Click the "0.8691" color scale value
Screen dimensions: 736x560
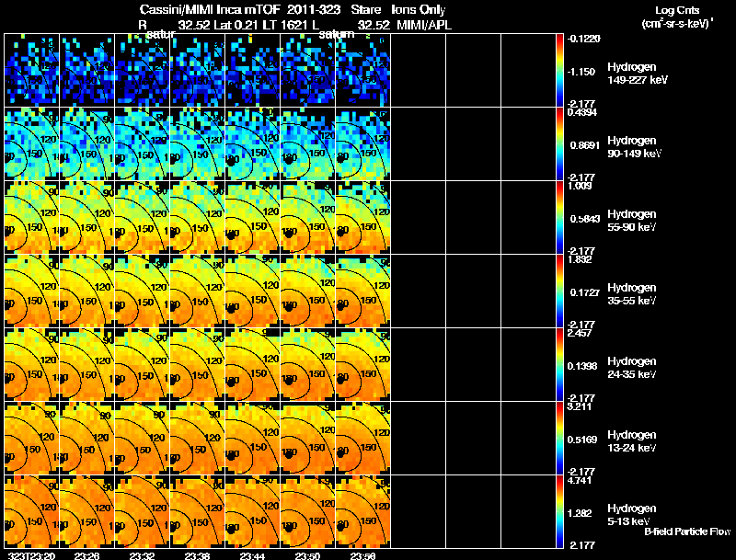(x=584, y=145)
